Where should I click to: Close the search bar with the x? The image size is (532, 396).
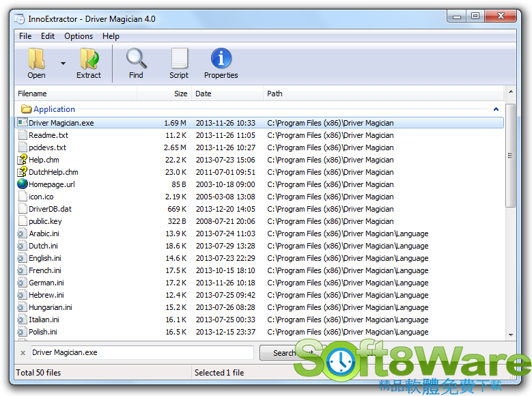pyautogui.click(x=23, y=353)
